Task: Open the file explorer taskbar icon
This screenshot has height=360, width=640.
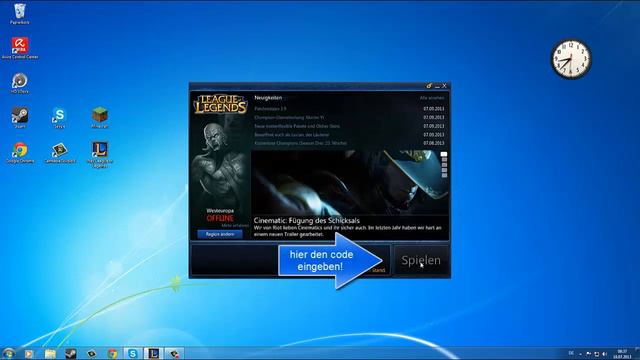Action: click(x=50, y=353)
